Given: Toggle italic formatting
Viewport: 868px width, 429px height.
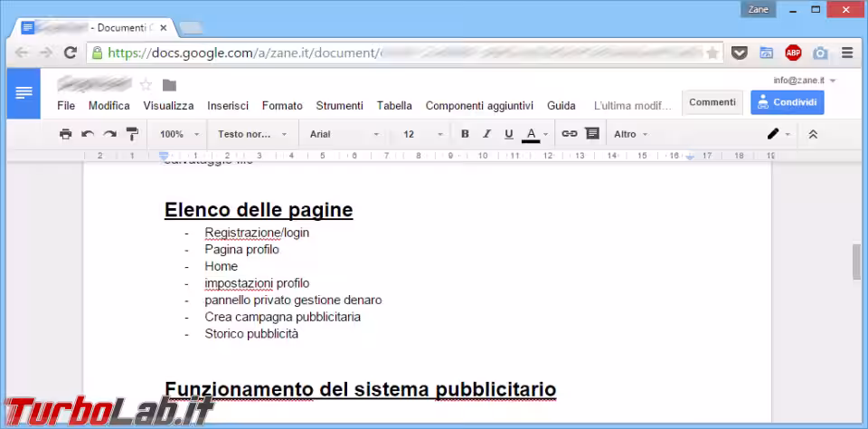Looking at the screenshot, I should click(x=486, y=134).
